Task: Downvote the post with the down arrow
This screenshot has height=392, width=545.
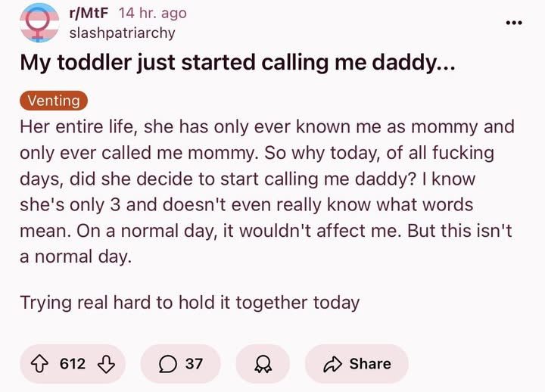Action: pyautogui.click(x=106, y=364)
